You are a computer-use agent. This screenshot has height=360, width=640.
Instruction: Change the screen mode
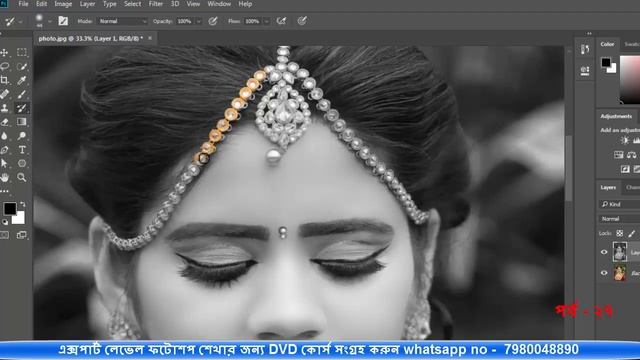click(22, 235)
